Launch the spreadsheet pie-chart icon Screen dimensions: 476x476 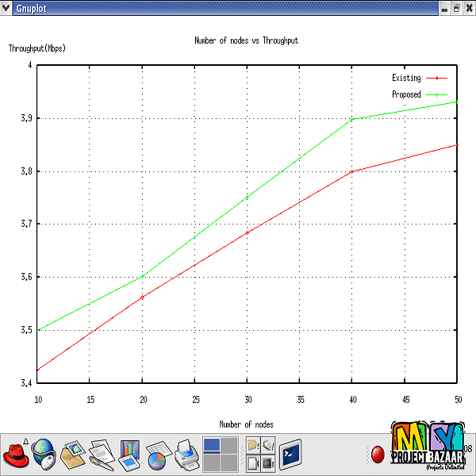click(x=157, y=455)
